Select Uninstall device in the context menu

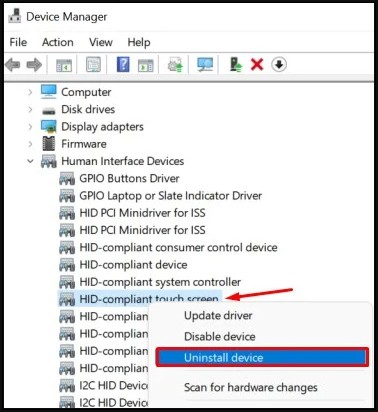pos(262,357)
